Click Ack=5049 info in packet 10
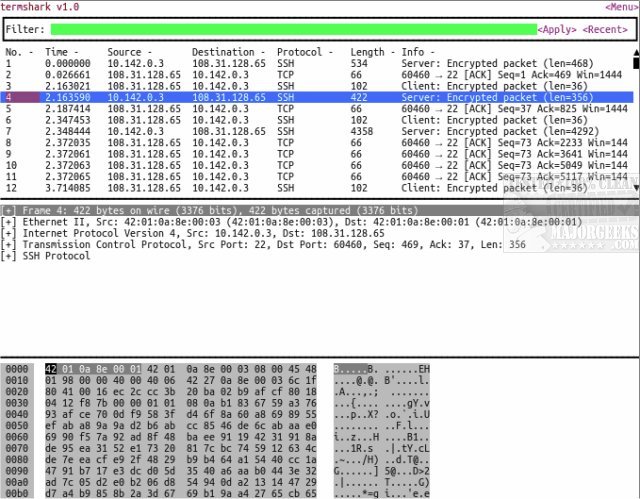Viewport: 640px width, 499px height. point(559,165)
